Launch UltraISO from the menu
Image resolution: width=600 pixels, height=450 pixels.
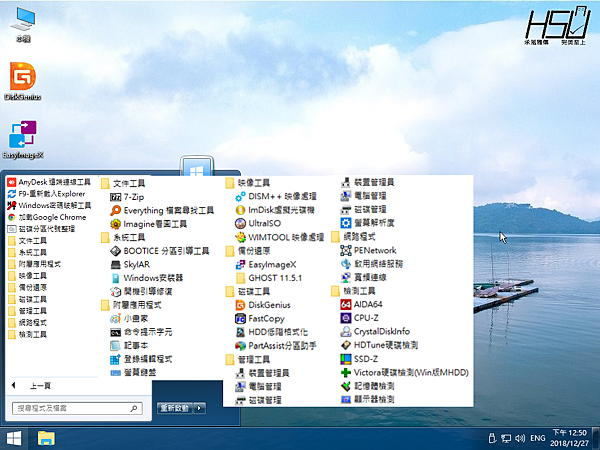[x=258, y=223]
